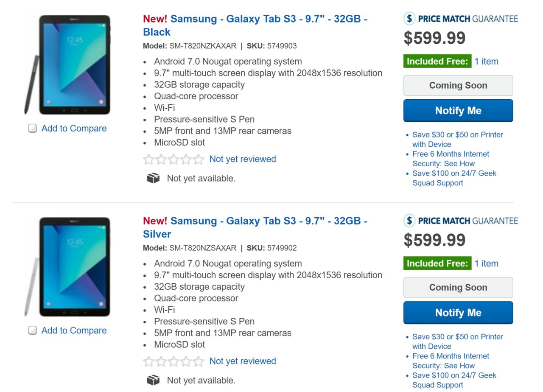Click the shipping box icon for silver tablet
This screenshot has width=543, height=392.
[x=153, y=381]
